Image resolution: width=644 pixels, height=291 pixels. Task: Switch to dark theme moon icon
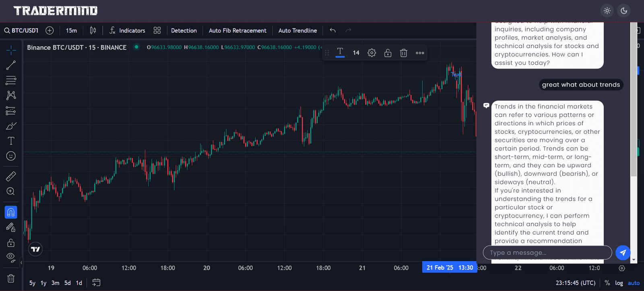[624, 11]
